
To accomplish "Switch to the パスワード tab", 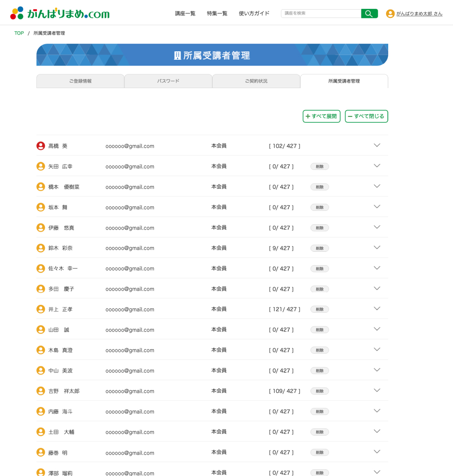I will (168, 81).
